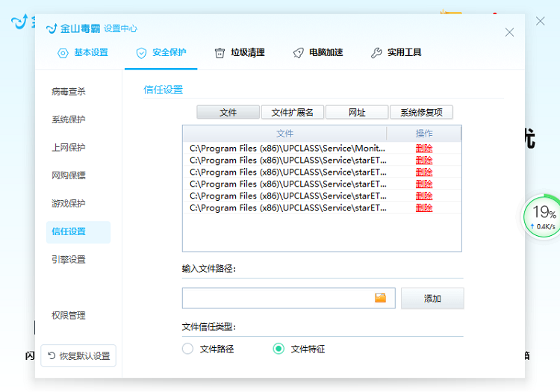Open 病毒查杀 in the sidebar
The height and width of the screenshot is (392, 560).
pyautogui.click(x=69, y=92)
